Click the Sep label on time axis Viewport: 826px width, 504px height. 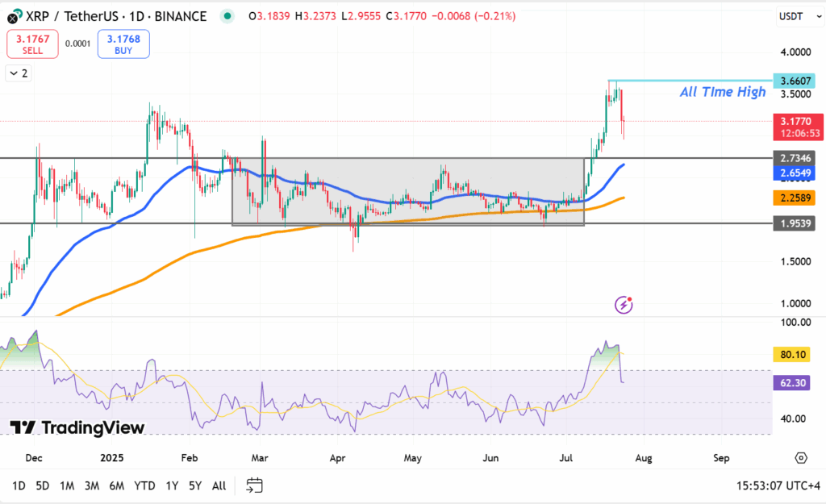721,458
